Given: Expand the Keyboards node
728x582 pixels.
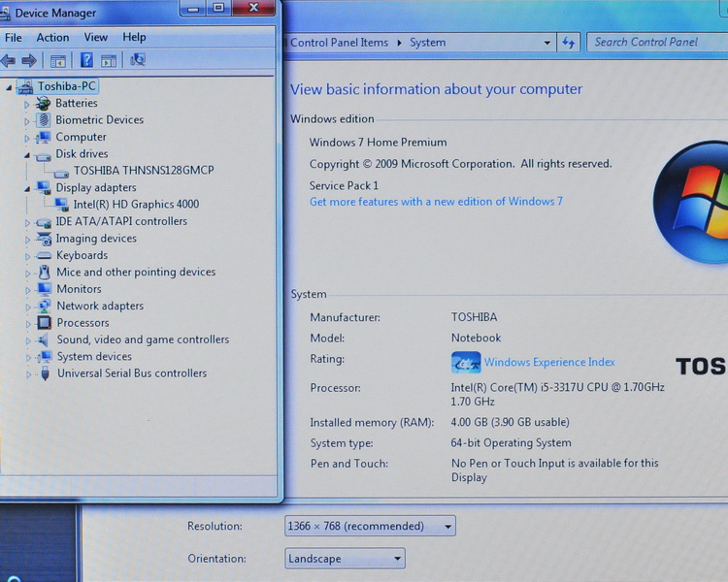Looking at the screenshot, I should [x=27, y=257].
